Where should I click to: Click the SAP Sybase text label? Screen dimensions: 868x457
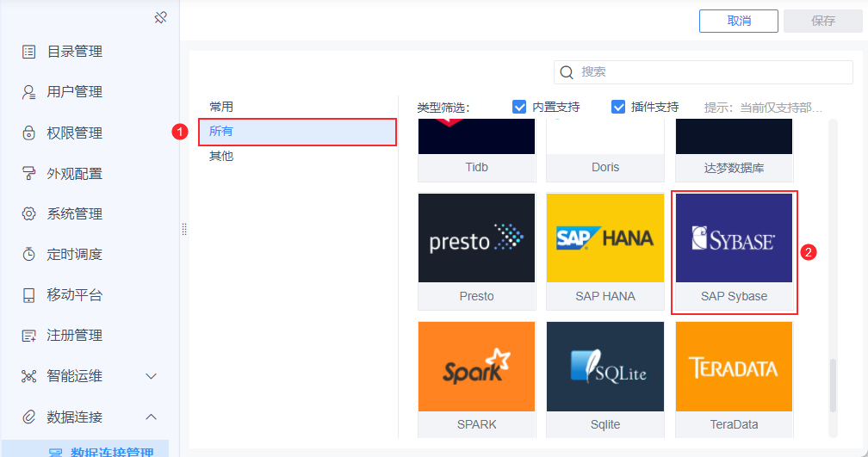click(x=734, y=296)
